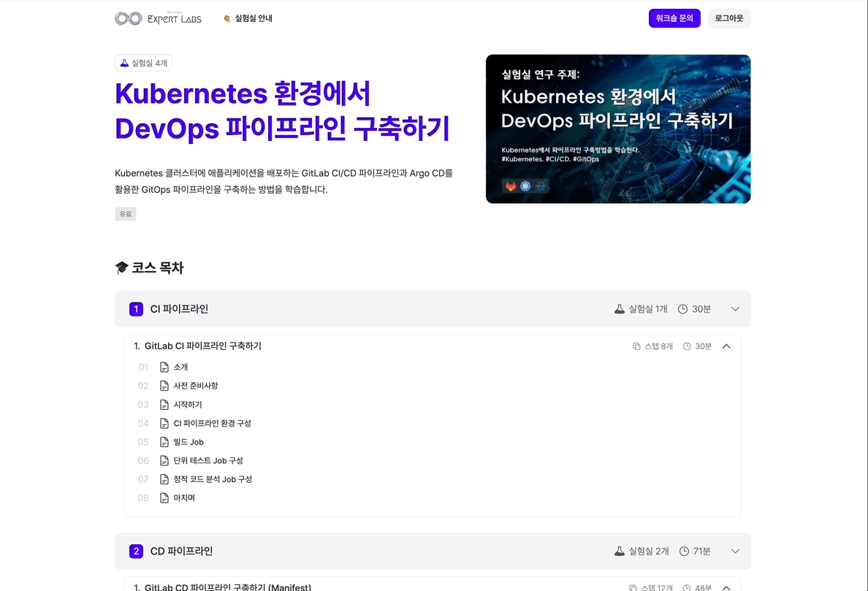Click the clock icon beside 30분 in CI header
This screenshot has height=591, width=868.
tap(683, 309)
